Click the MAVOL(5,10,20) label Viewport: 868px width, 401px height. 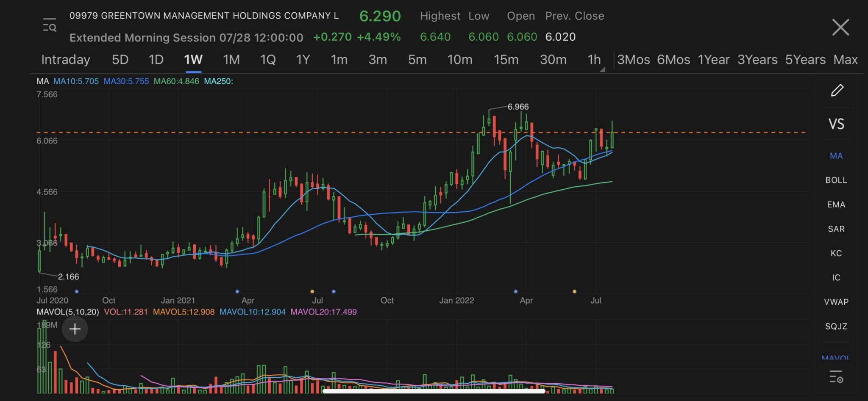tap(68, 312)
